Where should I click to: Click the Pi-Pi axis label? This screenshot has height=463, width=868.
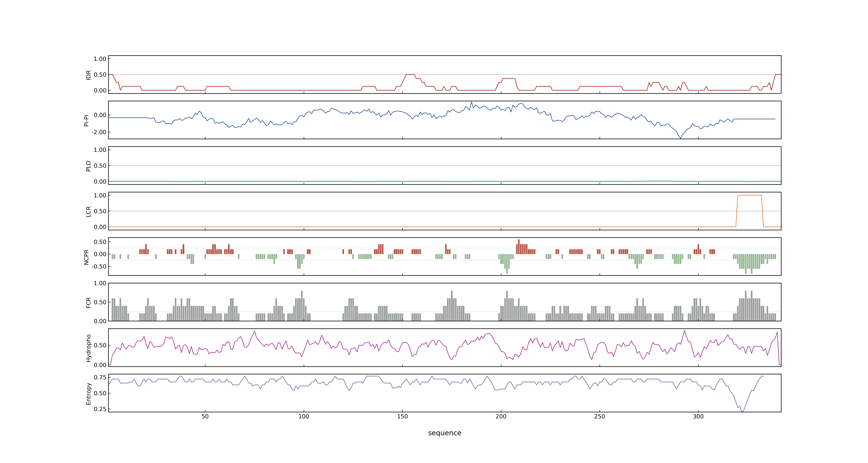click(86, 120)
